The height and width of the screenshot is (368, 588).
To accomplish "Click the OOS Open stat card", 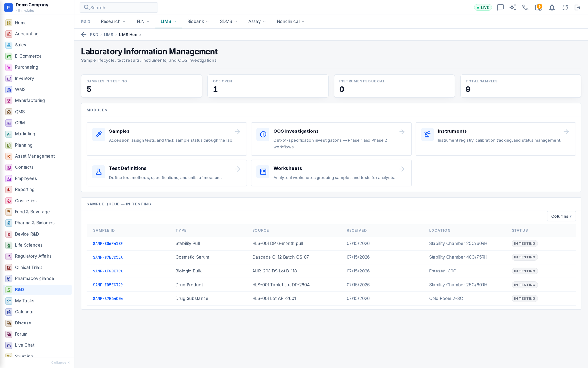I will pos(268,86).
